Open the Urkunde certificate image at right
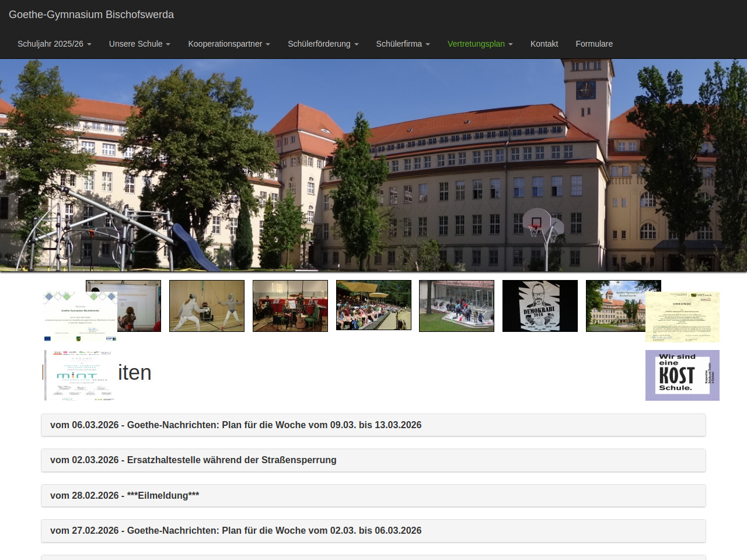The height and width of the screenshot is (560, 747). click(682, 317)
